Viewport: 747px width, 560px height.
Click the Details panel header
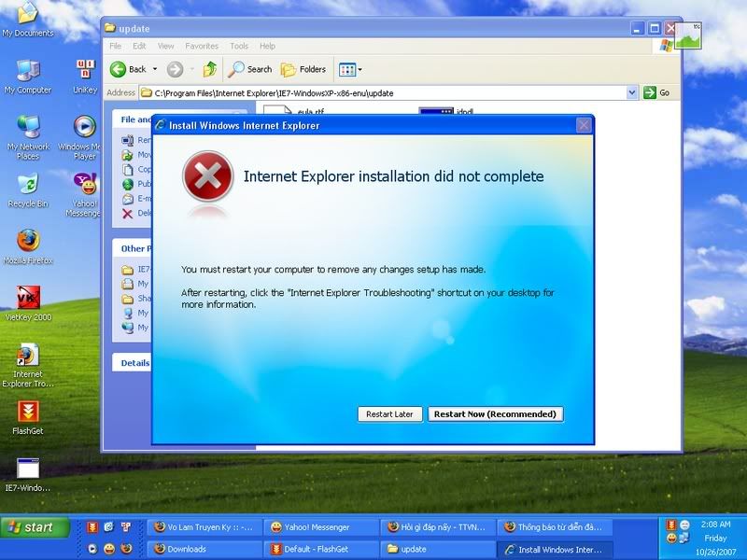132,363
